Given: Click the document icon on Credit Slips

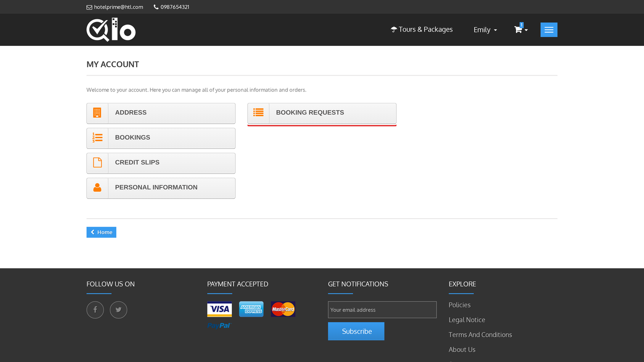Looking at the screenshot, I should click(97, 162).
